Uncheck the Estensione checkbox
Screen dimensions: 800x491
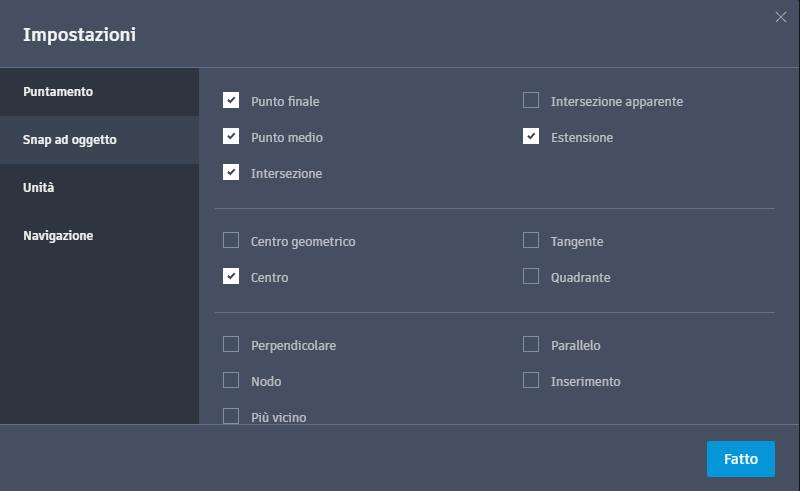[x=531, y=136]
